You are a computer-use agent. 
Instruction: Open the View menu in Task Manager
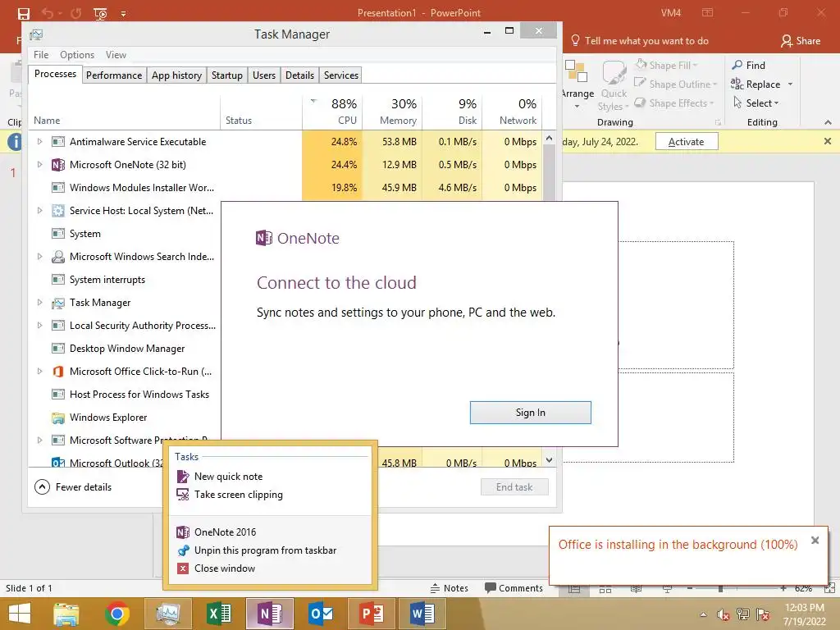pyautogui.click(x=116, y=55)
